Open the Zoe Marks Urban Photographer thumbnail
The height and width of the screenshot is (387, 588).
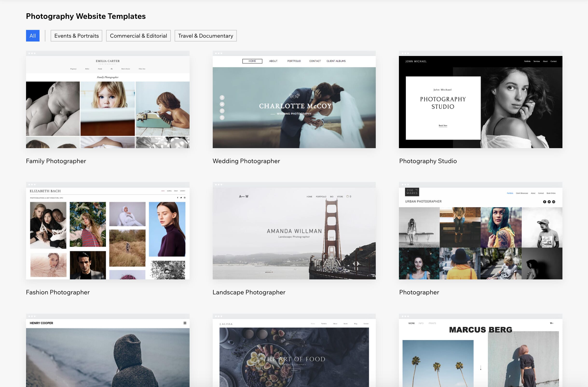click(480, 231)
